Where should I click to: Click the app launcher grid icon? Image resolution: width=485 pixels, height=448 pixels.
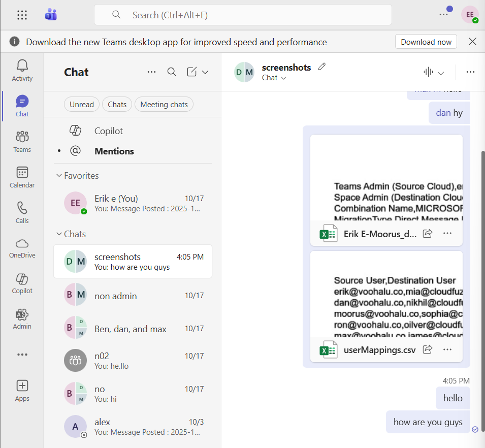pyautogui.click(x=22, y=15)
